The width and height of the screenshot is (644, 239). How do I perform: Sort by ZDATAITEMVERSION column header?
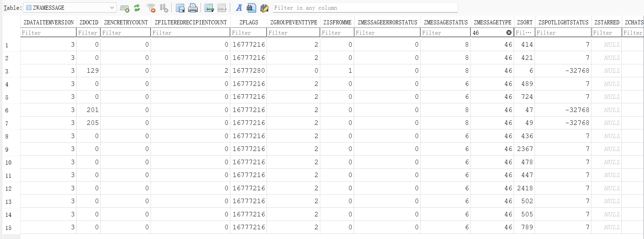pyautogui.click(x=48, y=22)
